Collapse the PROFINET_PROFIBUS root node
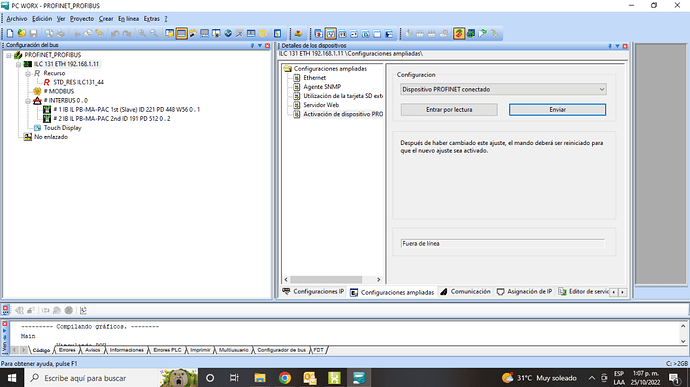Image resolution: width=690 pixels, height=387 pixels. pos(9,55)
